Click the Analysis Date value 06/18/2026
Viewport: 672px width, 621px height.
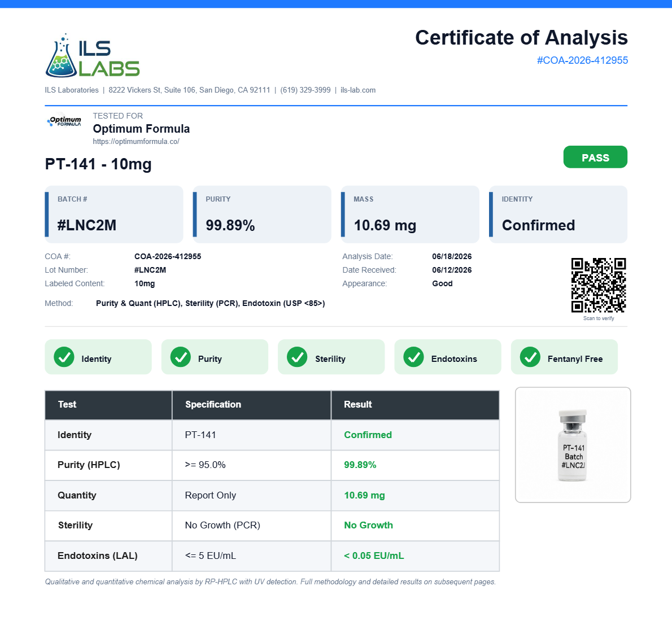[452, 256]
